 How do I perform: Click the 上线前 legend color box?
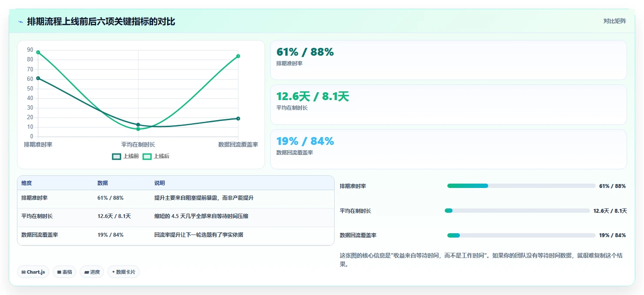point(117,157)
